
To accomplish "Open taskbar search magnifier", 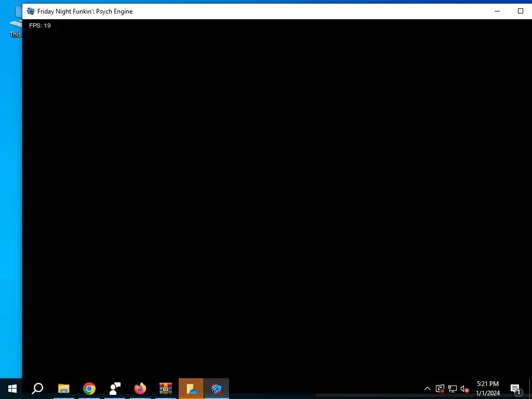I will click(x=37, y=389).
